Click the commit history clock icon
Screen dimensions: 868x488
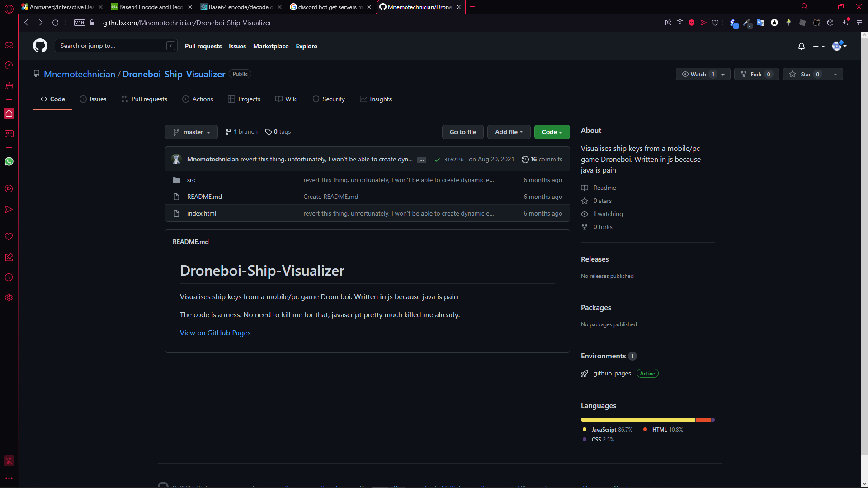(x=525, y=159)
